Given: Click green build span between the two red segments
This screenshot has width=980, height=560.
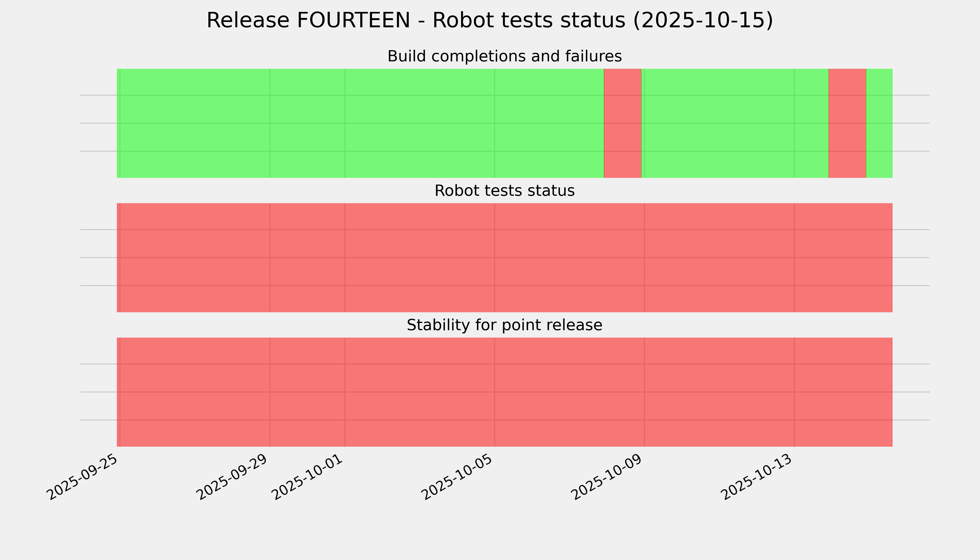Looking at the screenshot, I should click(x=735, y=123).
